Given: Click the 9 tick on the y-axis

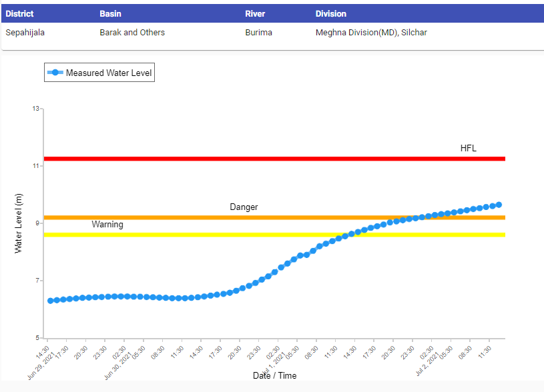Looking at the screenshot, I should click(37, 223).
